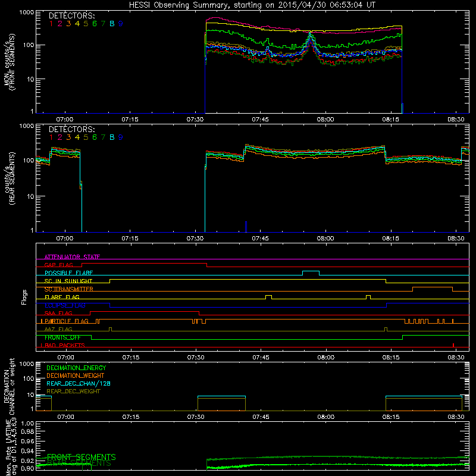Click the DECIMATION_WEIGHT legend entry

pyautogui.click(x=76, y=375)
